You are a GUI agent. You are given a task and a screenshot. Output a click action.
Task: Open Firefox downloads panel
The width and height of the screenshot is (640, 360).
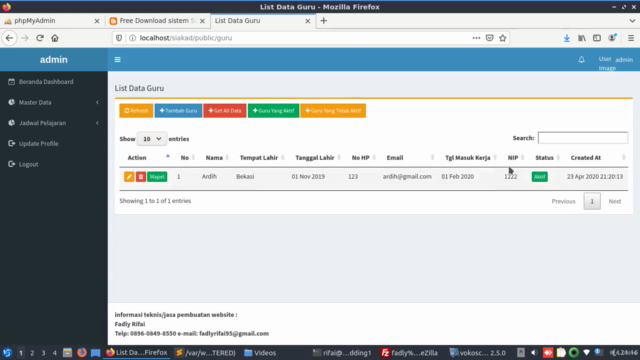(x=567, y=38)
